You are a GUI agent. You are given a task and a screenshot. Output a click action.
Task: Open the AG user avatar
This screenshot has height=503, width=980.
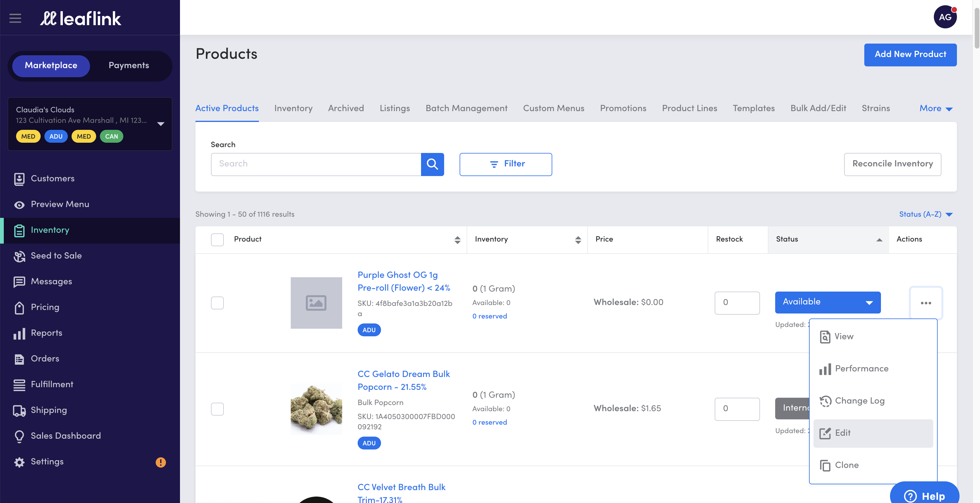pos(945,17)
